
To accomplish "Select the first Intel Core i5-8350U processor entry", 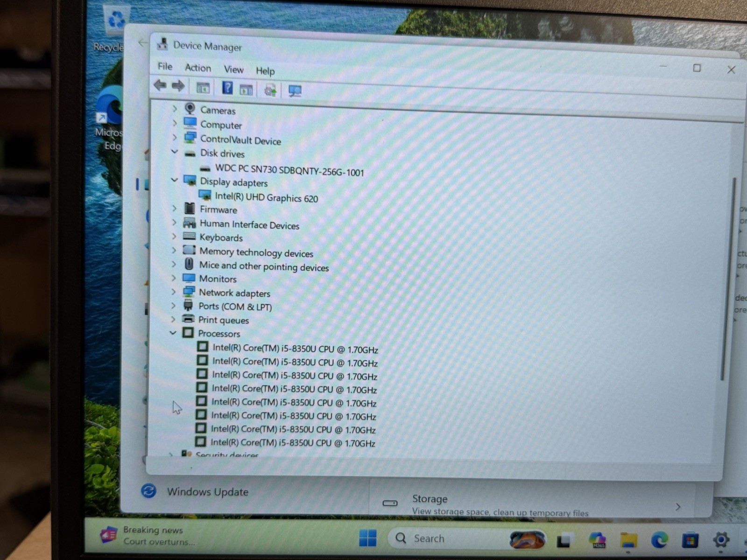I will point(295,349).
